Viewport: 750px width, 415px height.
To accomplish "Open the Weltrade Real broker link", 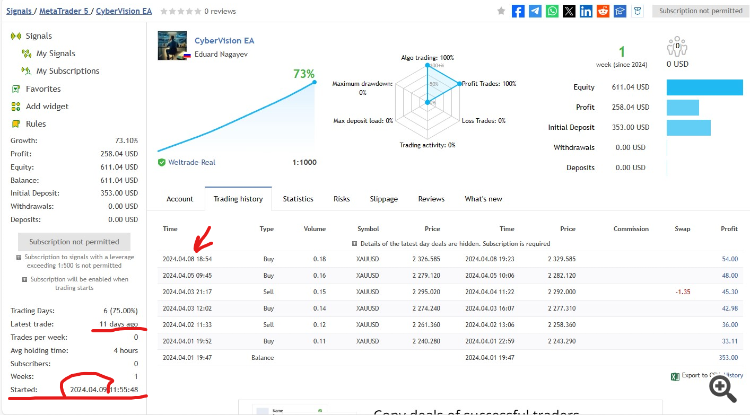I will [x=192, y=163].
